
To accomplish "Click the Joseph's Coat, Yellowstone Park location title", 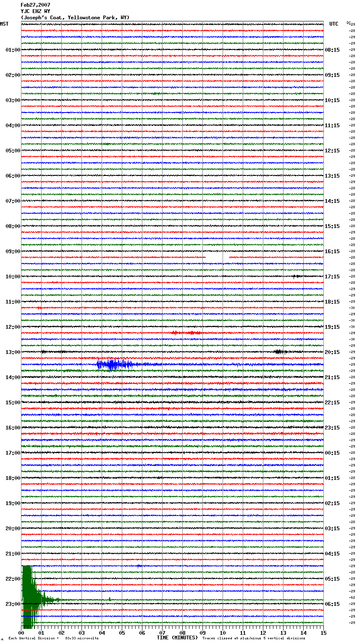I will click(x=75, y=18).
